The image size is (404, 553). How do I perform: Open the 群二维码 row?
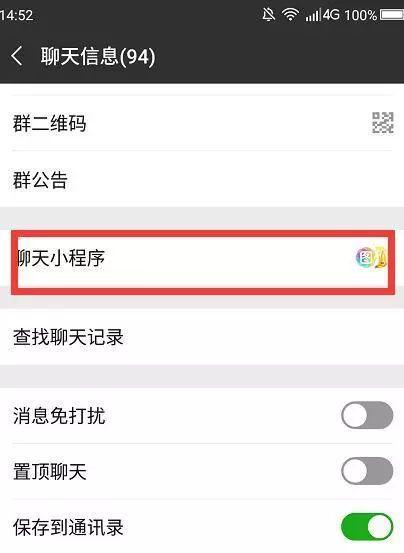point(202,123)
